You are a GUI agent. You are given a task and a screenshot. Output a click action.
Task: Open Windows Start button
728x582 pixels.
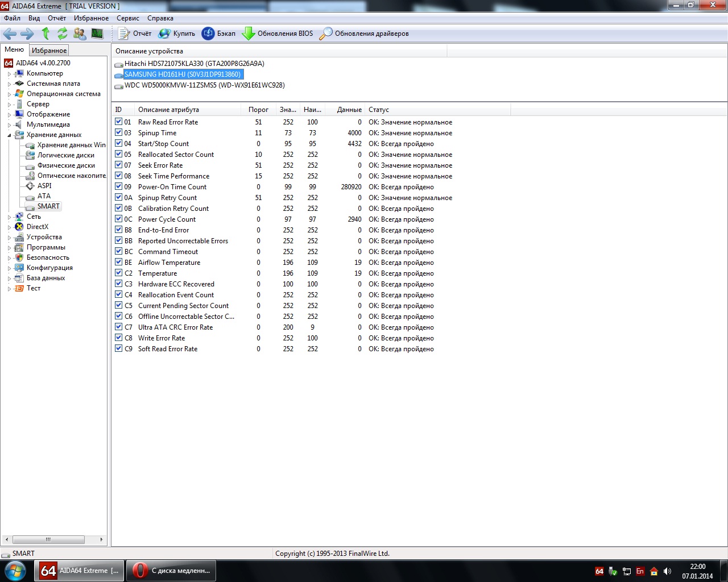pyautogui.click(x=15, y=571)
